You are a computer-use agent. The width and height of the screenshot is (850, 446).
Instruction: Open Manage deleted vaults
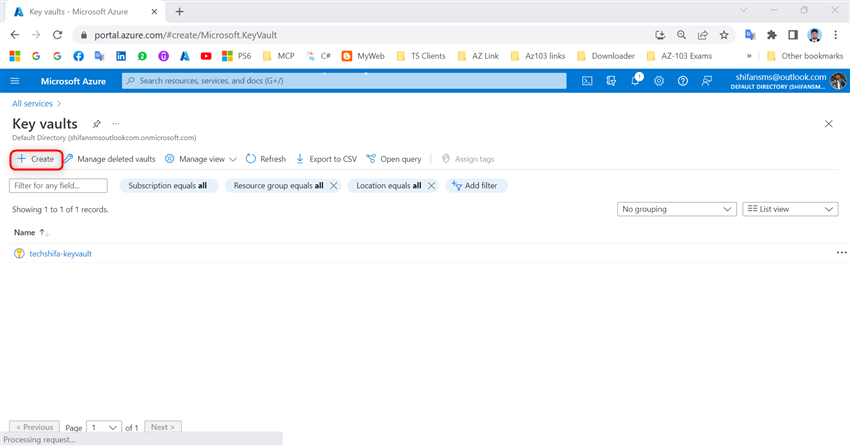click(x=110, y=159)
